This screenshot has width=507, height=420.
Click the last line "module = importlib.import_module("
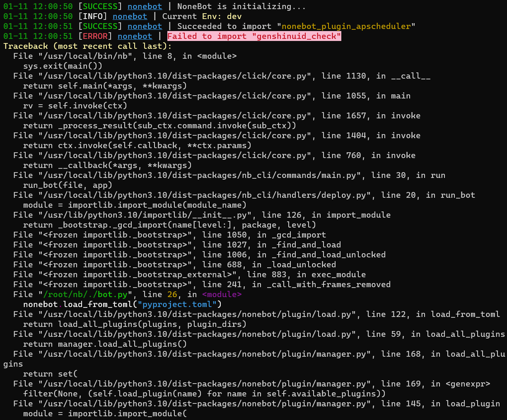click(x=105, y=413)
